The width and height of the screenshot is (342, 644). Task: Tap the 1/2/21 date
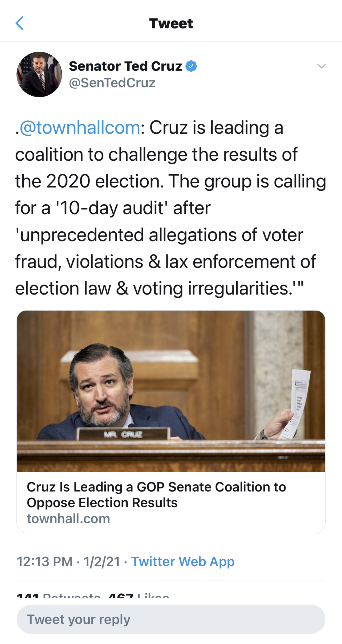click(102, 561)
